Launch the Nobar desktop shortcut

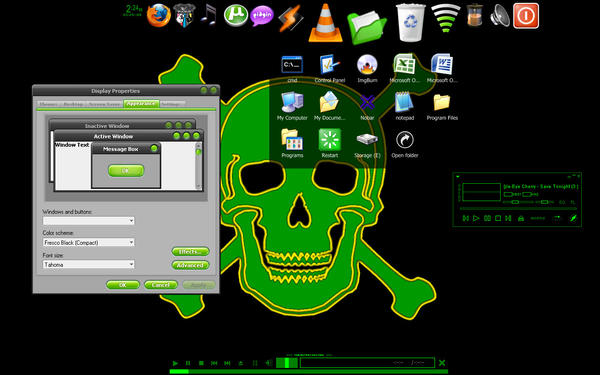coord(367,107)
